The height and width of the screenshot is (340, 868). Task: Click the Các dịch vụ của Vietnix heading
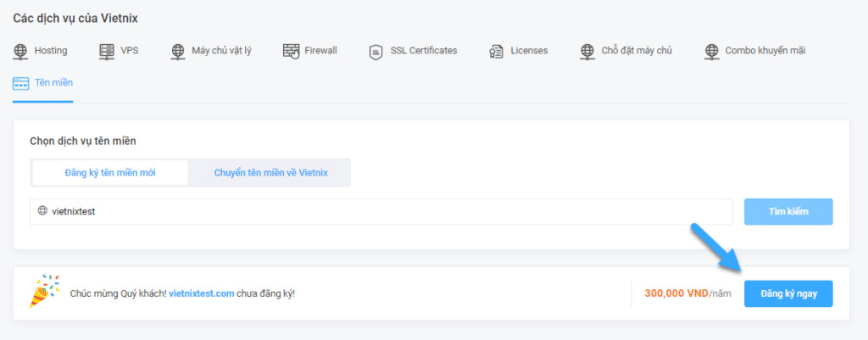tap(75, 19)
